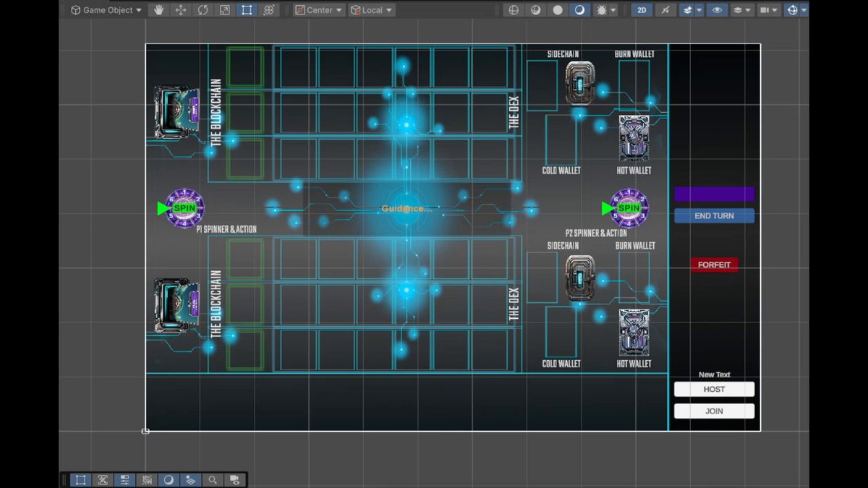Open the Local handle rotation dropdown
This screenshot has width=868, height=488.
(372, 10)
